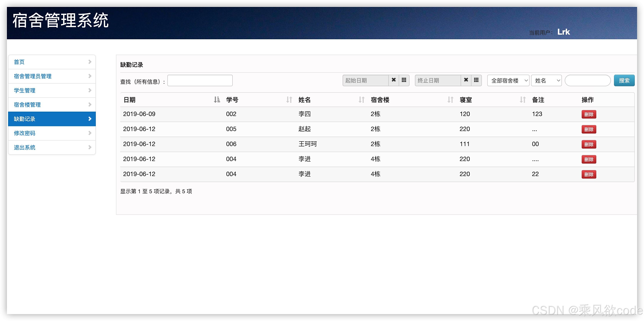
Task: Sort table by 姓名 column icon
Action: tap(361, 100)
